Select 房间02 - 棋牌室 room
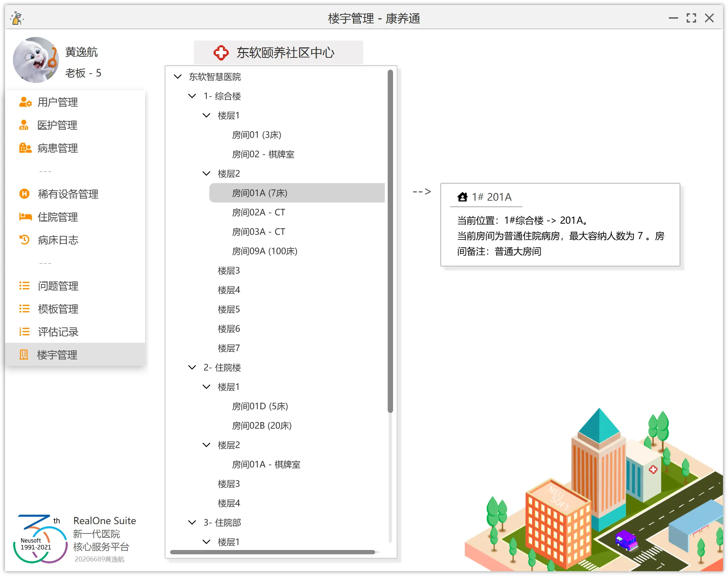 [263, 154]
